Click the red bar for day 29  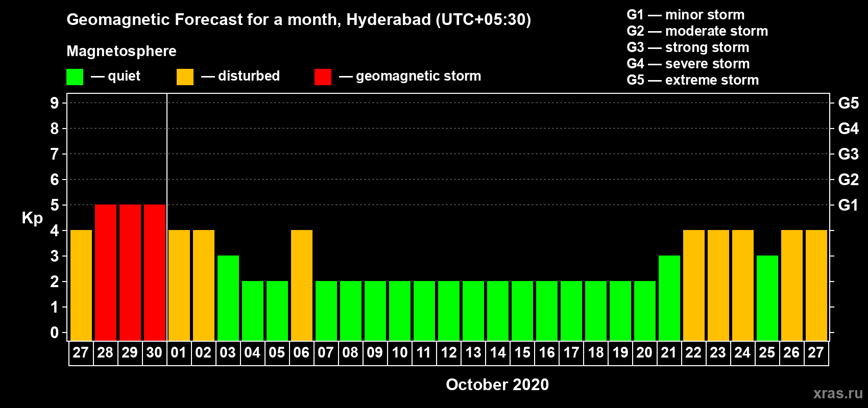[x=130, y=272]
